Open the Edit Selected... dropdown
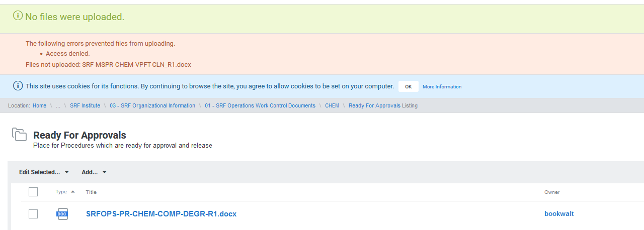This screenshot has width=644, height=230. (44, 172)
